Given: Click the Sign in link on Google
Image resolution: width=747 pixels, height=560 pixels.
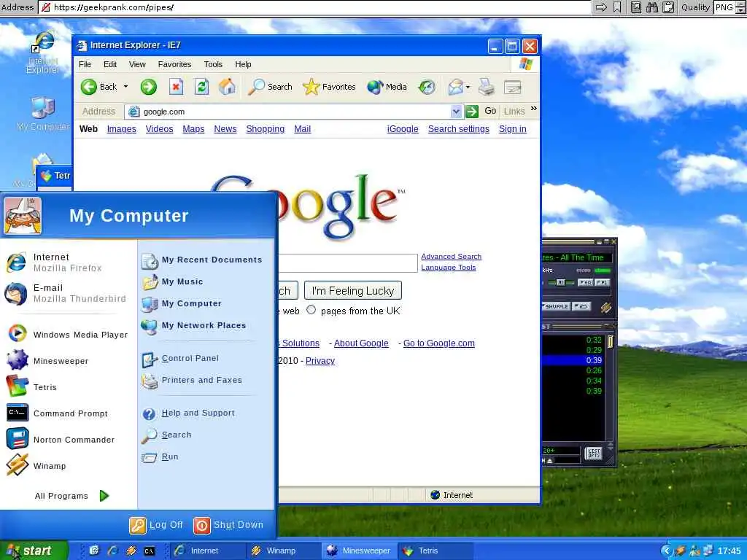Looking at the screenshot, I should (513, 129).
